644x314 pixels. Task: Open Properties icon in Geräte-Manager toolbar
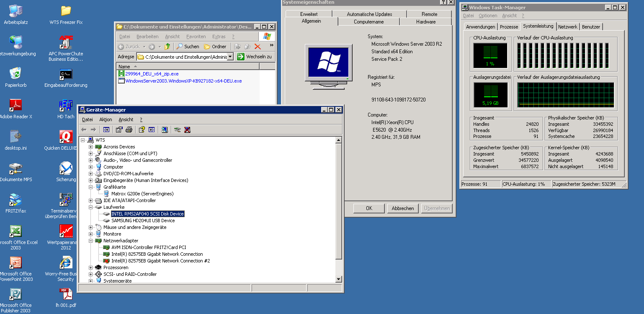[x=119, y=130]
